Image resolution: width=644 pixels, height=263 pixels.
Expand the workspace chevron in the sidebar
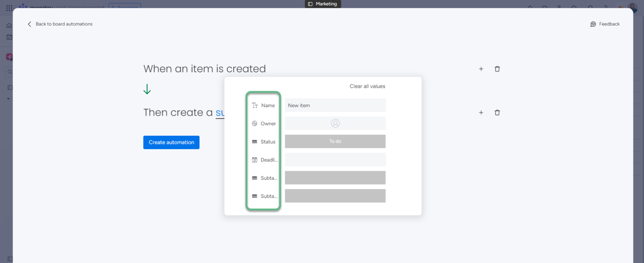(8, 98)
